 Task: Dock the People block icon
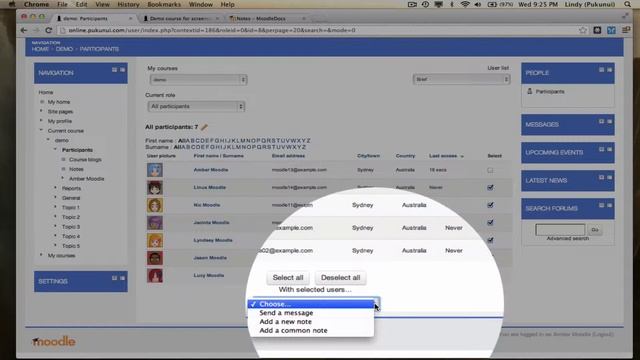click(x=609, y=70)
